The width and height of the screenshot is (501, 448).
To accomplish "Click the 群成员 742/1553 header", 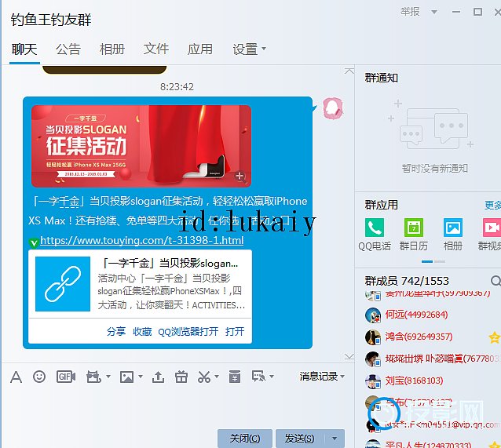I will click(x=407, y=281).
